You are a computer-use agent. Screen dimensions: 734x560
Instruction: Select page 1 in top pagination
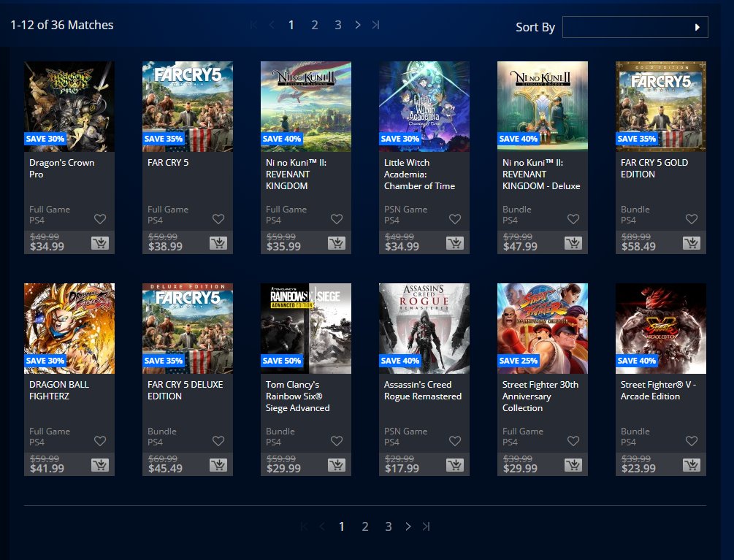(291, 25)
